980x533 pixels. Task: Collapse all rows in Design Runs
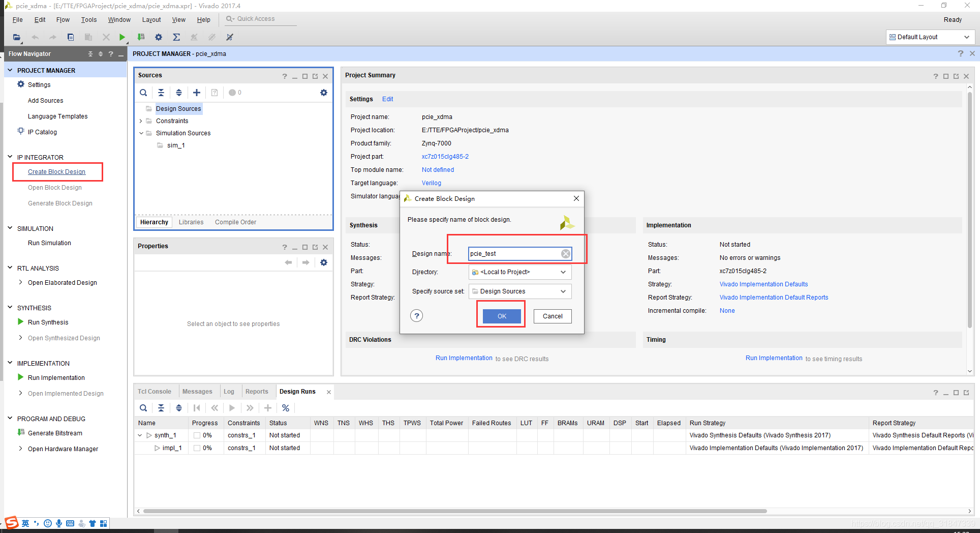coord(161,408)
